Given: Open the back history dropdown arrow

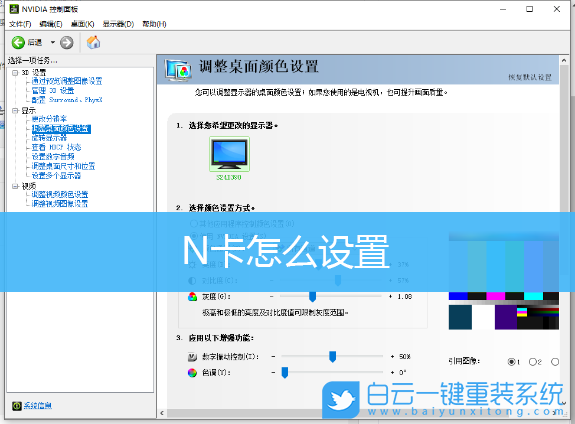Looking at the screenshot, I should pyautogui.click(x=53, y=43).
